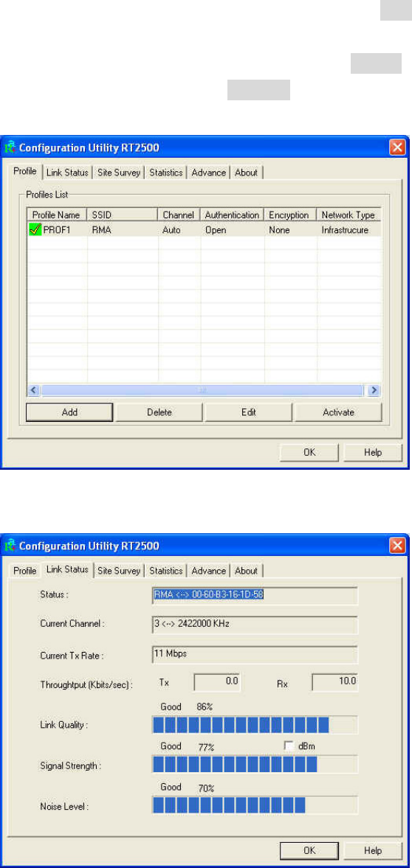This screenshot has width=412, height=868.
Task: Click the profiles list right scroll arrow
Action: pyautogui.click(x=375, y=389)
